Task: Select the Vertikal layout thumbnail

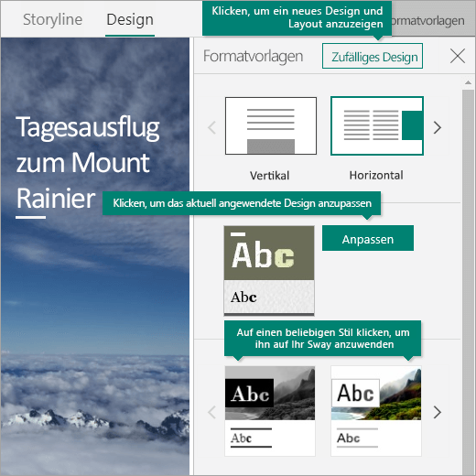Action: click(271, 125)
